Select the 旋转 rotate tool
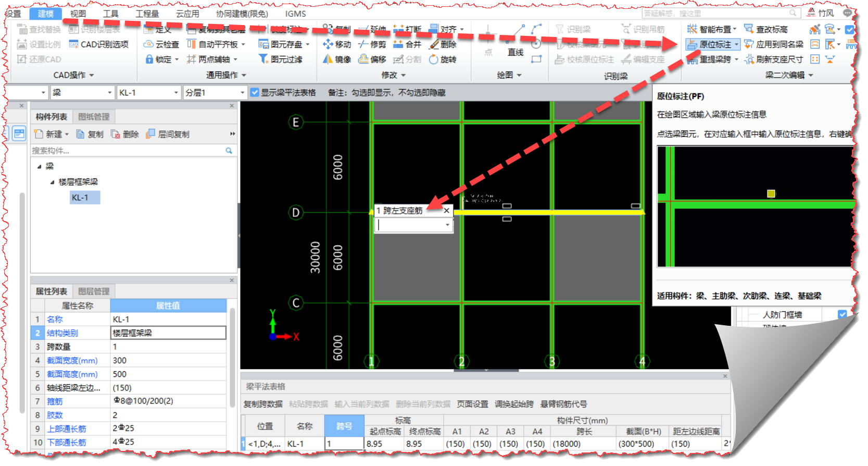 point(443,59)
